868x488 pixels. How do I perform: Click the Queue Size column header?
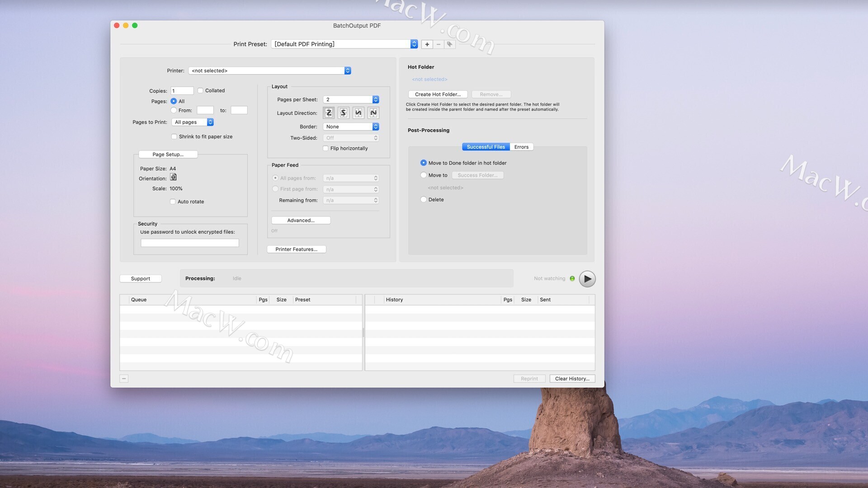click(281, 300)
